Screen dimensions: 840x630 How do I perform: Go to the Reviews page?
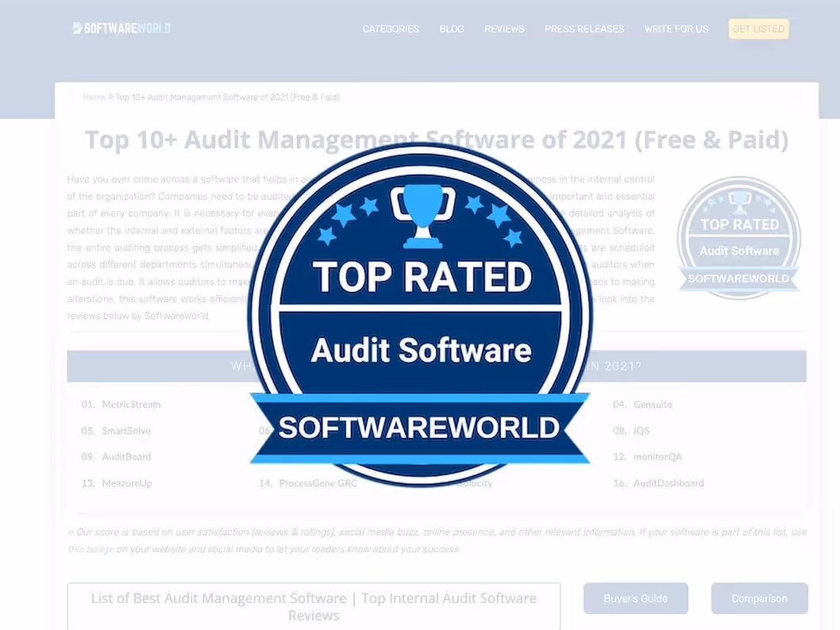[504, 29]
